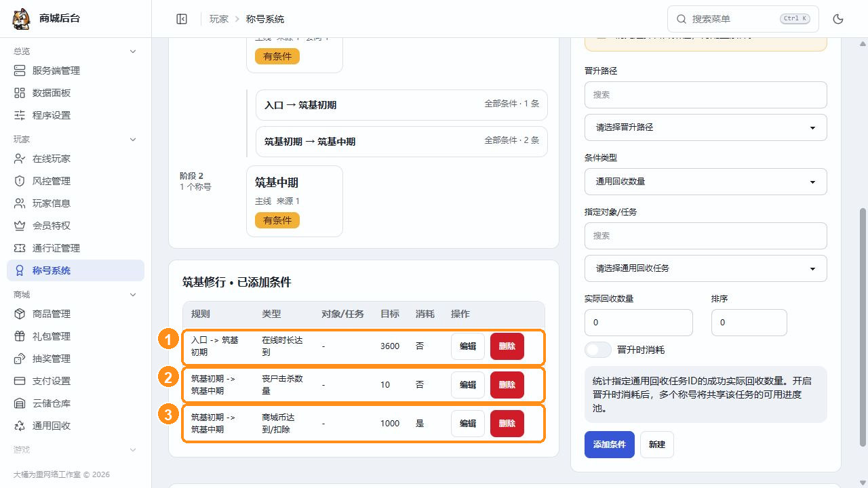Image resolution: width=868 pixels, height=488 pixels.
Task: Open the 筑基中期 title card
Action: 295,201
